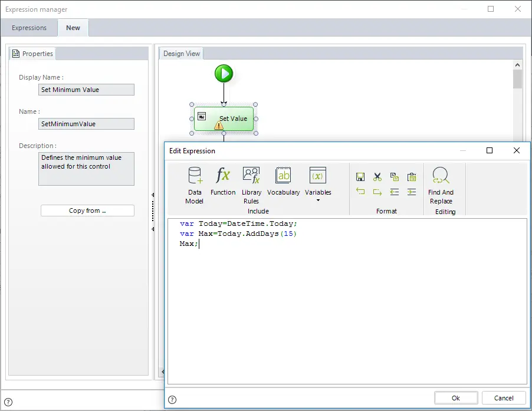
Task: Decrease indent of the code line
Action: tap(394, 192)
